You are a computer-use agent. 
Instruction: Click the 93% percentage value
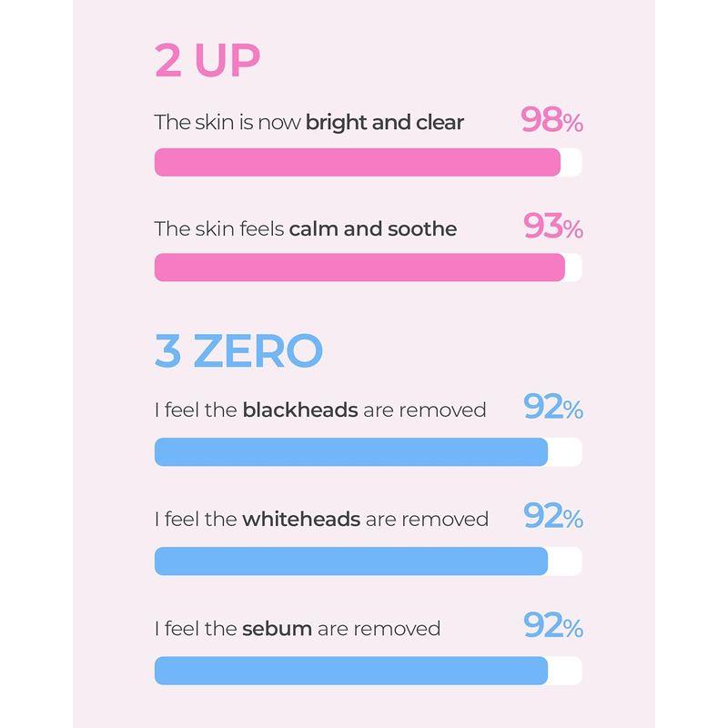coord(552,227)
